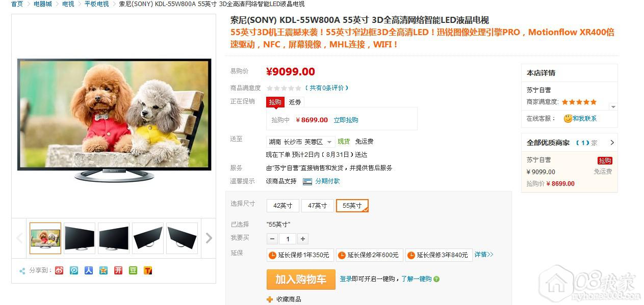Viewport: 644px width, 305px height.
Task: Click the 分期付款 card icon
Action: point(307,181)
